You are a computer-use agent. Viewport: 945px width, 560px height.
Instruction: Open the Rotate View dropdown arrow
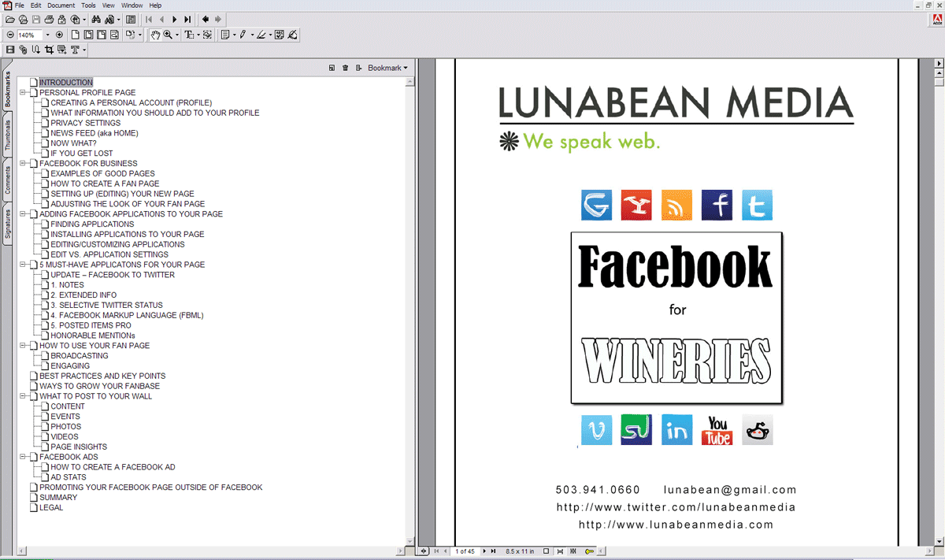click(x=140, y=35)
